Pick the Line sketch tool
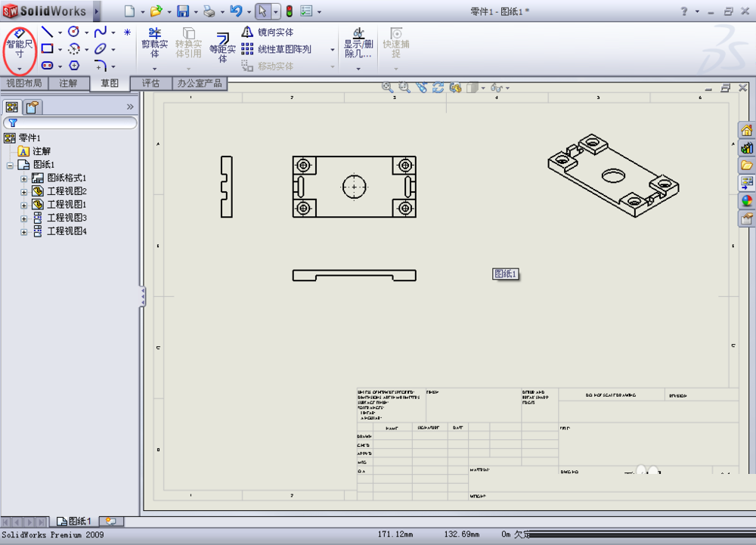Screen dimensions: 756x545 pos(47,33)
